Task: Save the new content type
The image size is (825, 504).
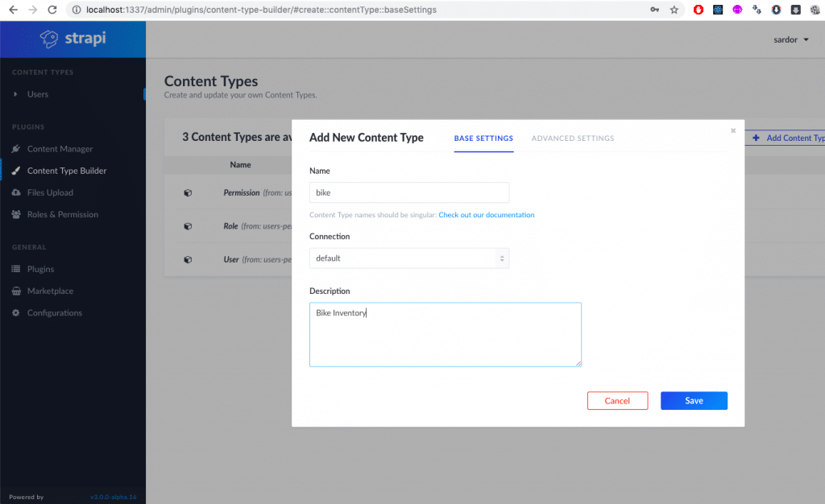Action: click(694, 400)
